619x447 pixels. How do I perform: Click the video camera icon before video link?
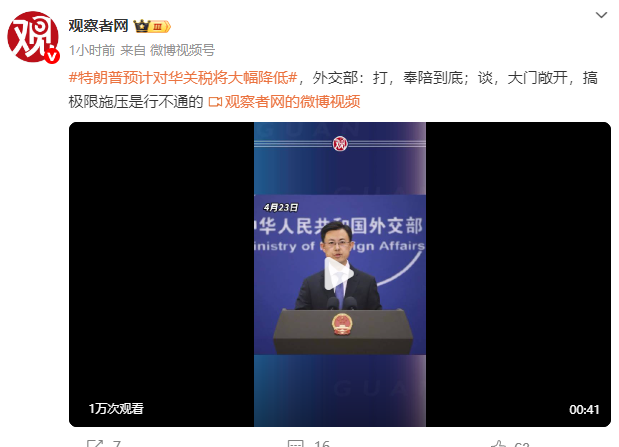click(215, 102)
